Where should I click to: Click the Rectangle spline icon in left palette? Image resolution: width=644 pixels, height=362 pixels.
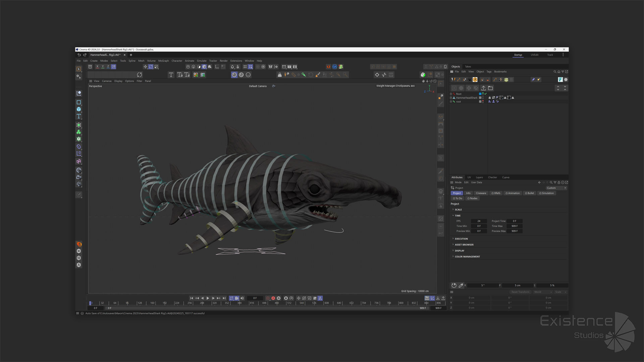point(79,102)
